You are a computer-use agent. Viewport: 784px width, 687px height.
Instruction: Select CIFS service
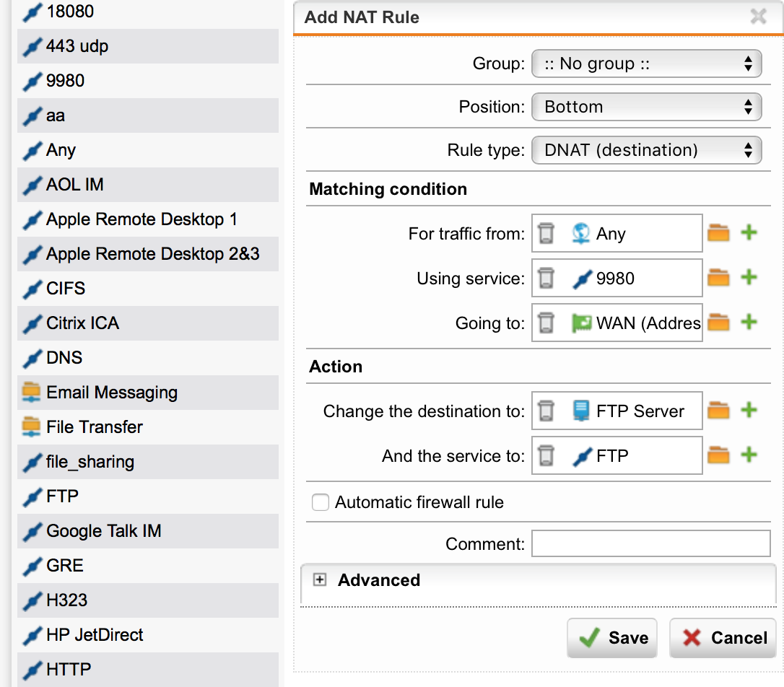click(x=148, y=288)
